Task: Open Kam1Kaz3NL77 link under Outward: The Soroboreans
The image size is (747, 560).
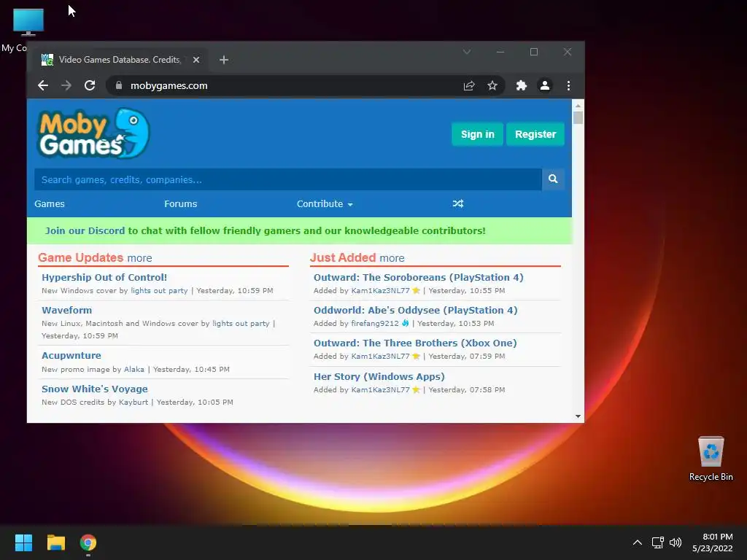Action: point(380,290)
